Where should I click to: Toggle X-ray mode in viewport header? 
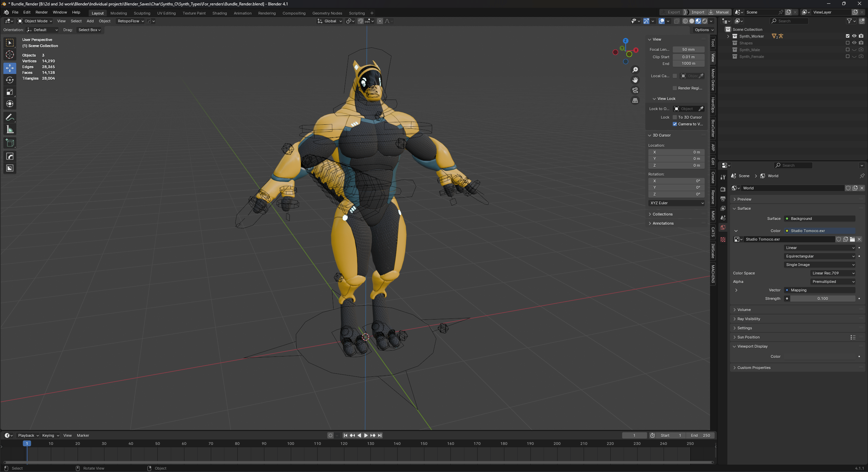(x=677, y=21)
